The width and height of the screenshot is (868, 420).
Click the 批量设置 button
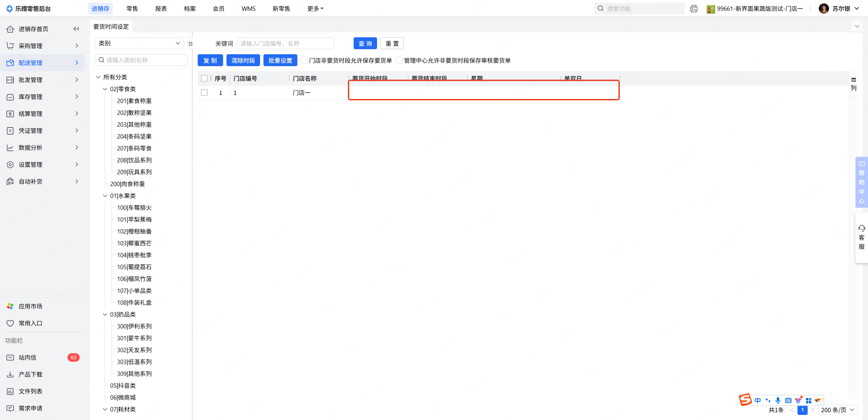coord(280,60)
